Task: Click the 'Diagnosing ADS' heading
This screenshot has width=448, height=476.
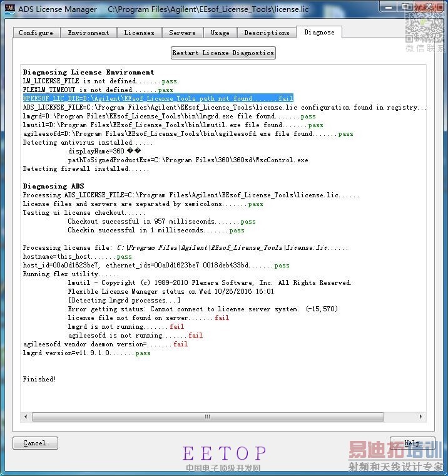Action: (53, 186)
